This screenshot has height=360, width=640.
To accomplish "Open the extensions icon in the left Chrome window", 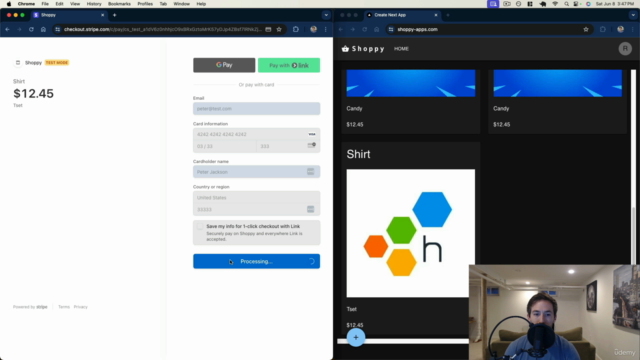I will coord(296,29).
